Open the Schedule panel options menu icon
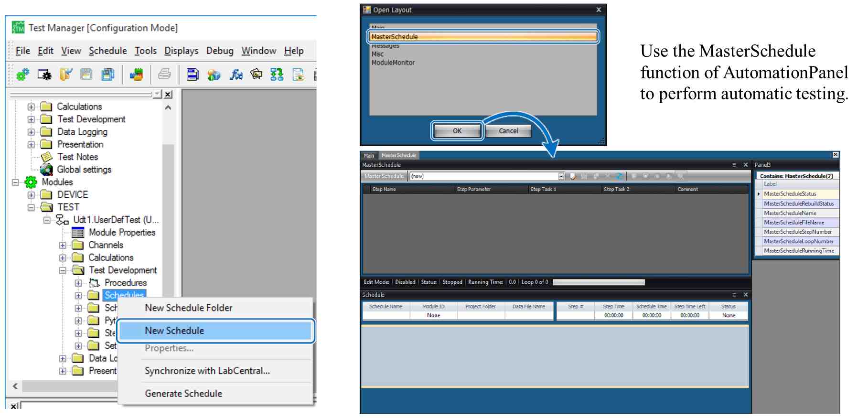Screen dimensions: 868x418 pos(734,295)
